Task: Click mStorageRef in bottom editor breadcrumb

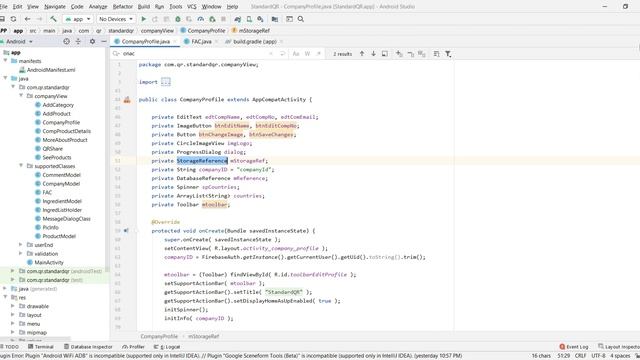Action: click(x=203, y=336)
